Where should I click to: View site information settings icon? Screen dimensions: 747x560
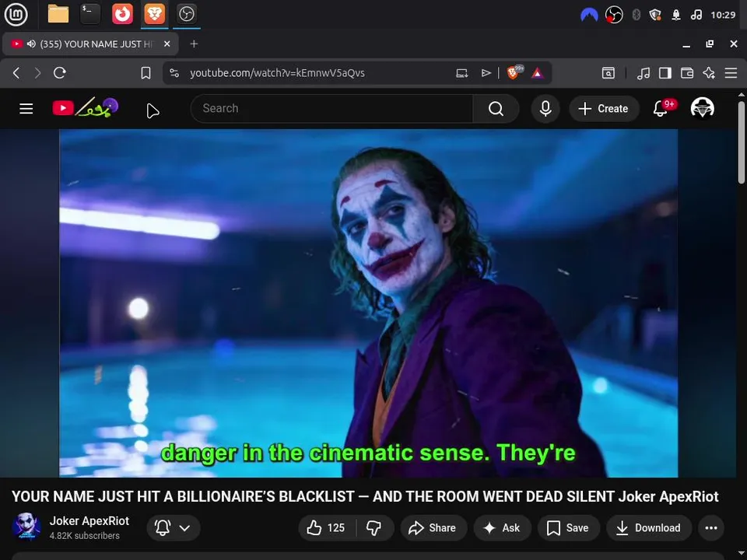(174, 73)
